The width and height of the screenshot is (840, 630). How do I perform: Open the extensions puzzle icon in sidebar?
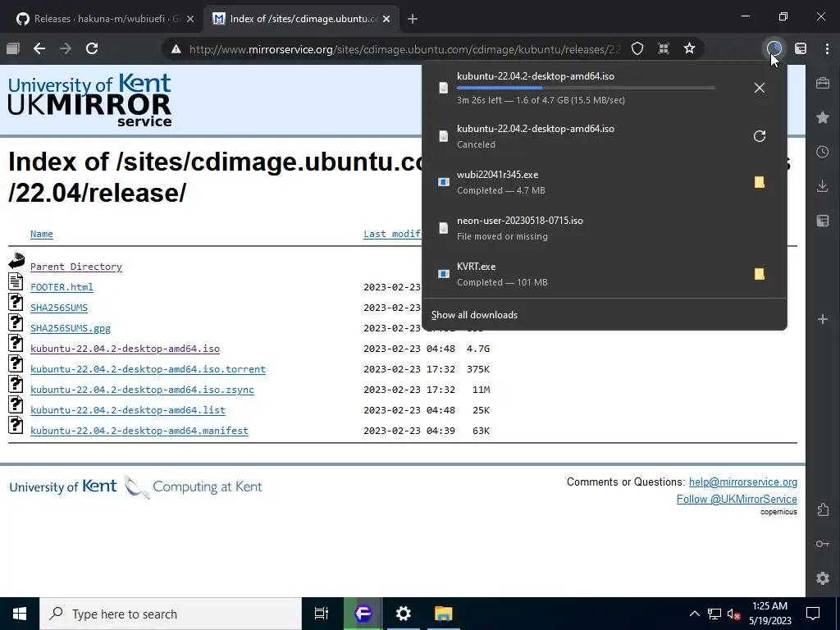(823, 509)
